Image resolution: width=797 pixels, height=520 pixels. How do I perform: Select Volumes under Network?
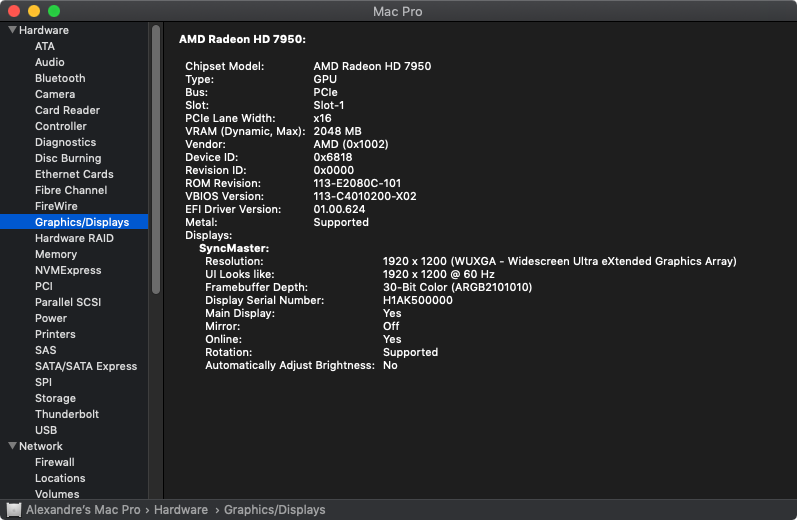tap(57, 494)
